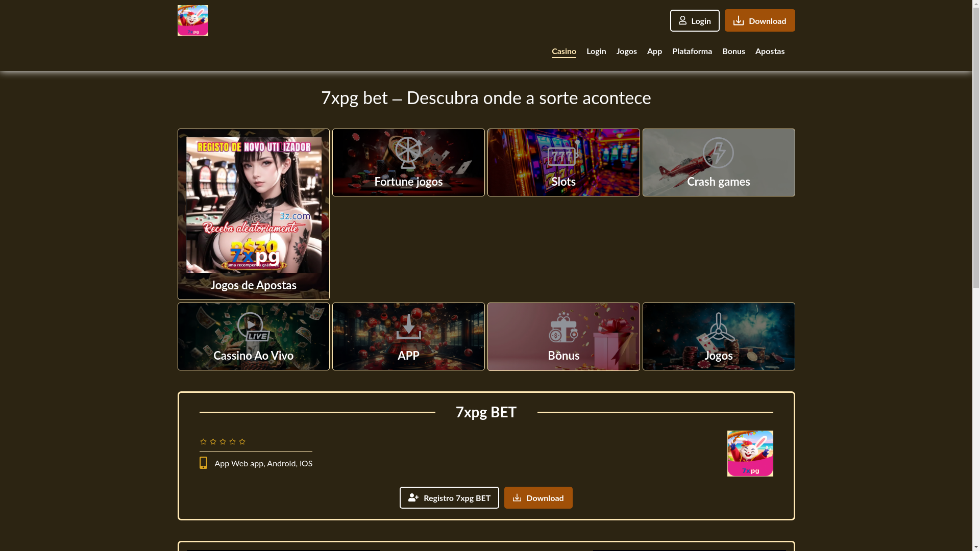Open Plataforma navigation item
This screenshot has height=551, width=980.
tap(692, 51)
